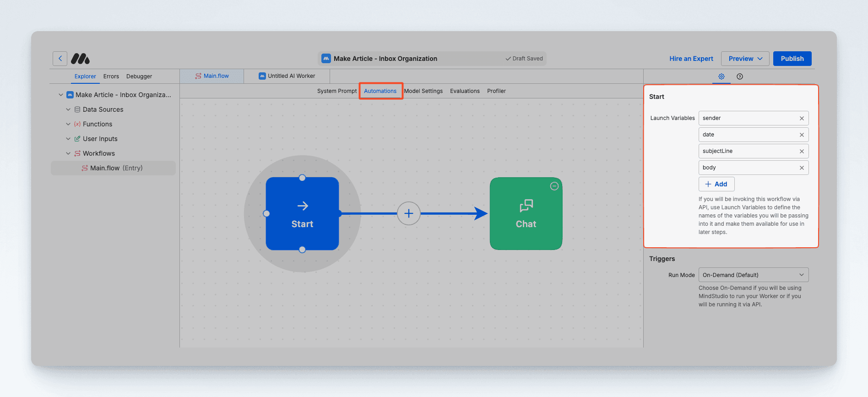Select the green Chat node
Viewport: 868px width, 397px height.
(526, 214)
